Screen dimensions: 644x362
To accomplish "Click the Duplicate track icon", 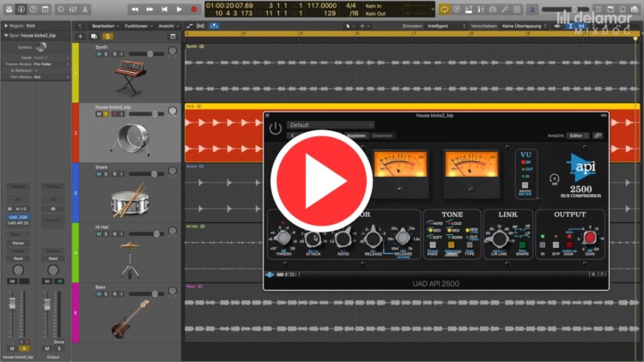I will tap(94, 37).
